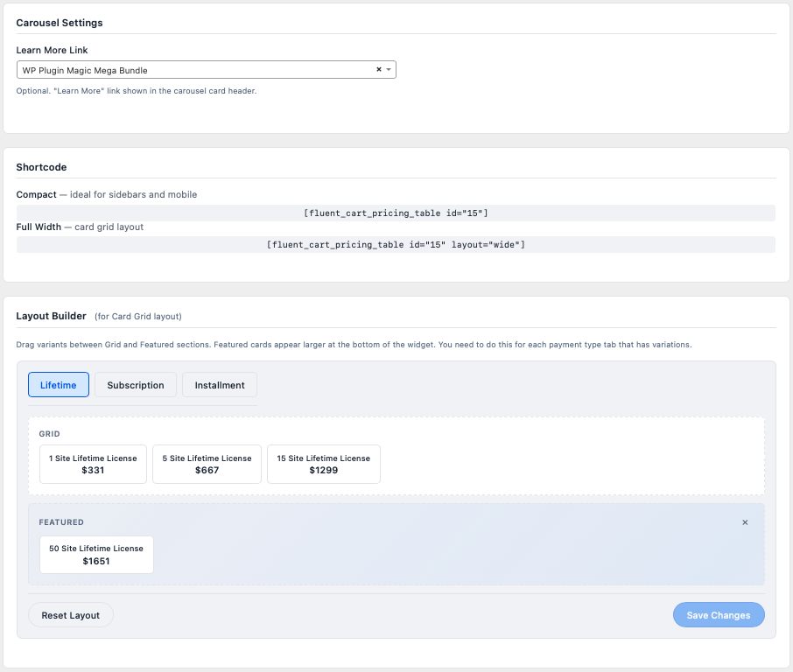
Task: Click the WP Plugin Magic Mega Bundle field
Action: pos(207,70)
